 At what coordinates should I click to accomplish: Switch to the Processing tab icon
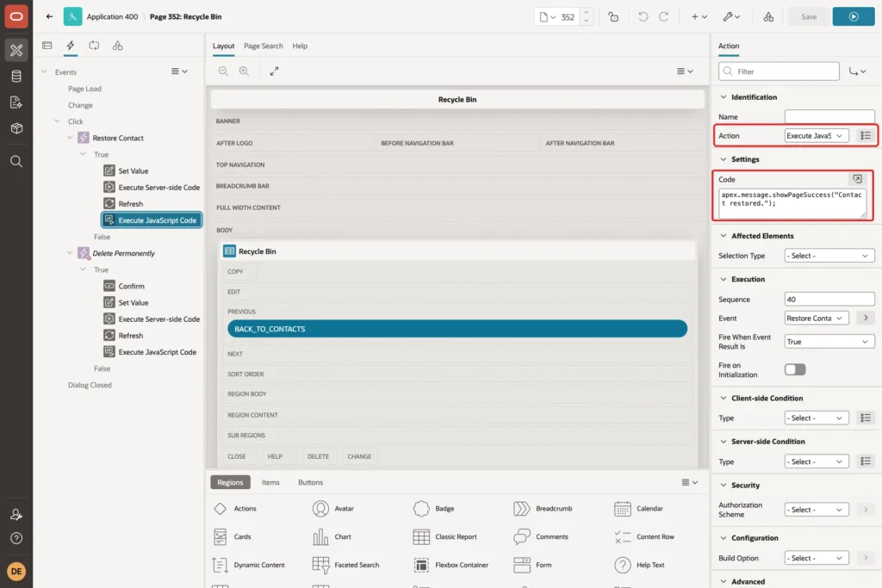tap(94, 46)
